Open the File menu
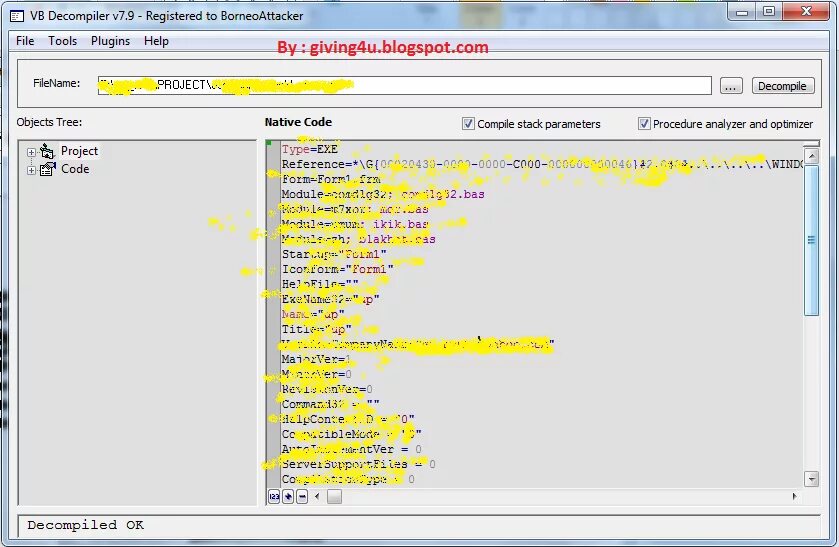 pyautogui.click(x=25, y=41)
